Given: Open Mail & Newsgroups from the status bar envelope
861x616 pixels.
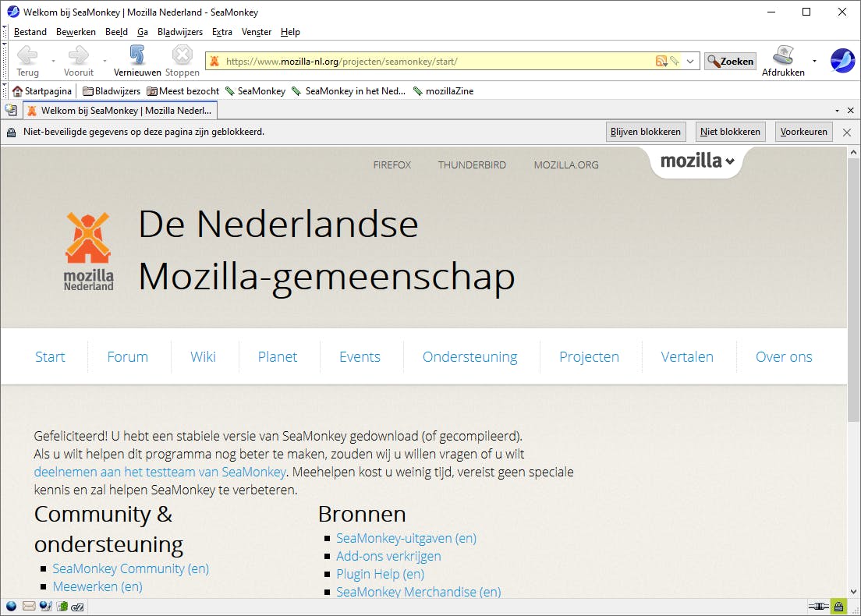Looking at the screenshot, I should 29,606.
